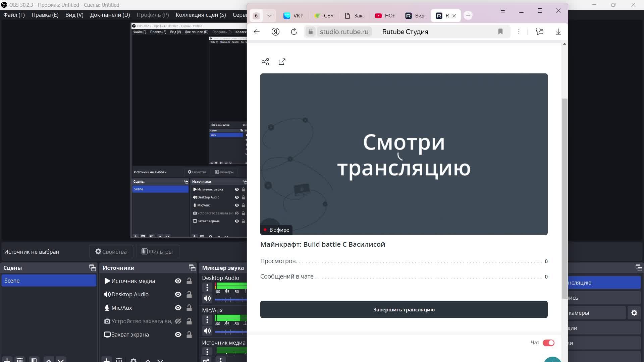The width and height of the screenshot is (644, 362).
Task: Show the video capture device source
Action: (178, 321)
